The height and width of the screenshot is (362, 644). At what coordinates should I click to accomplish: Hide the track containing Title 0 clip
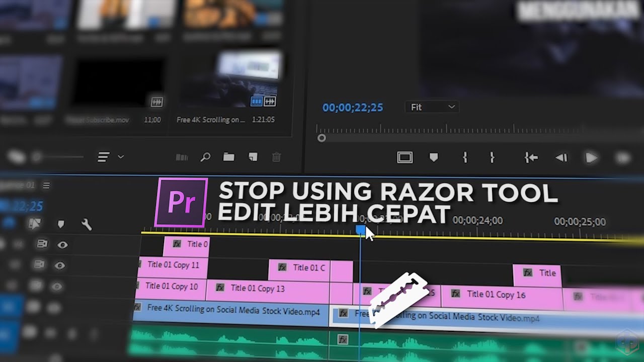click(x=62, y=245)
